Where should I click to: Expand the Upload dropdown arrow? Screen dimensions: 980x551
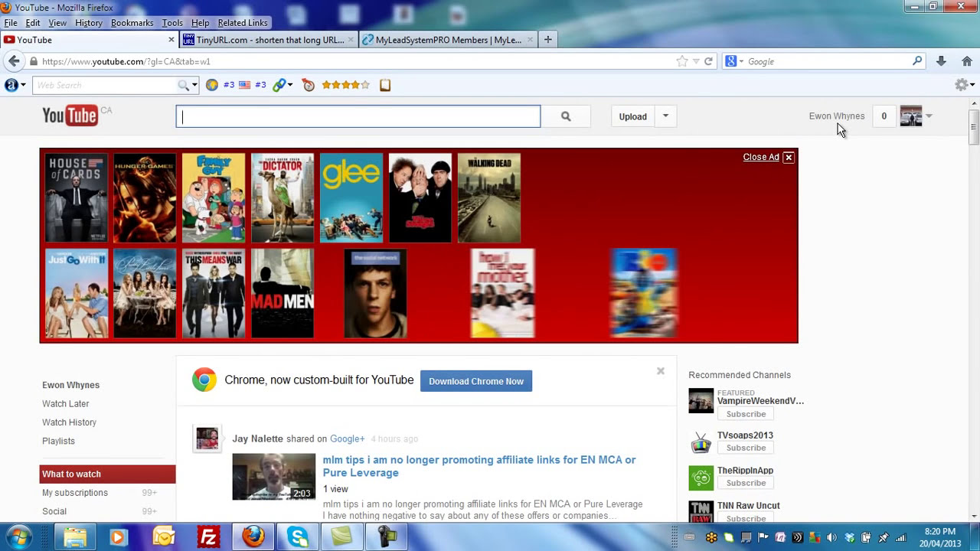point(665,116)
